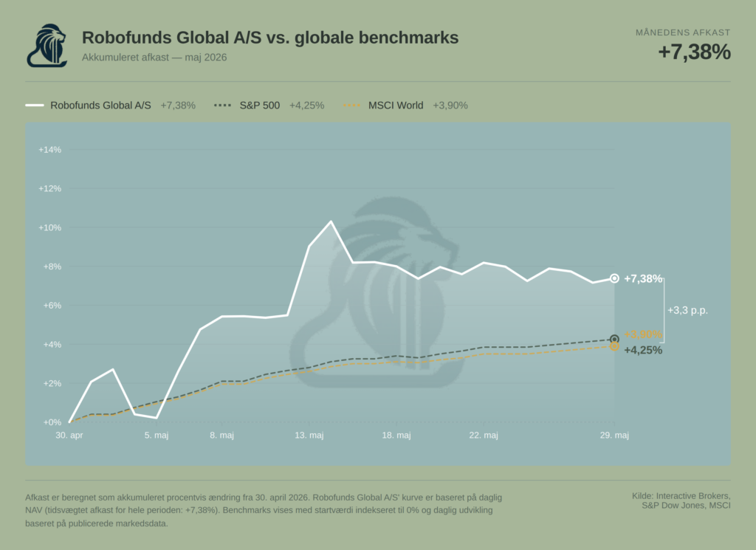The image size is (756, 550).
Task: Click legend label "MSCI World"
Action: pos(396,106)
